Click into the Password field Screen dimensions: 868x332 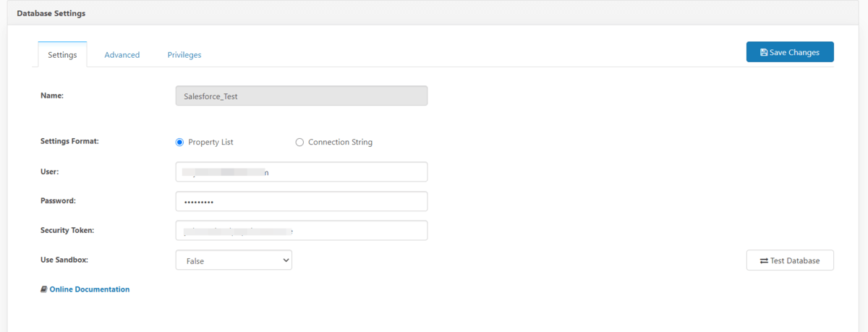(x=301, y=201)
